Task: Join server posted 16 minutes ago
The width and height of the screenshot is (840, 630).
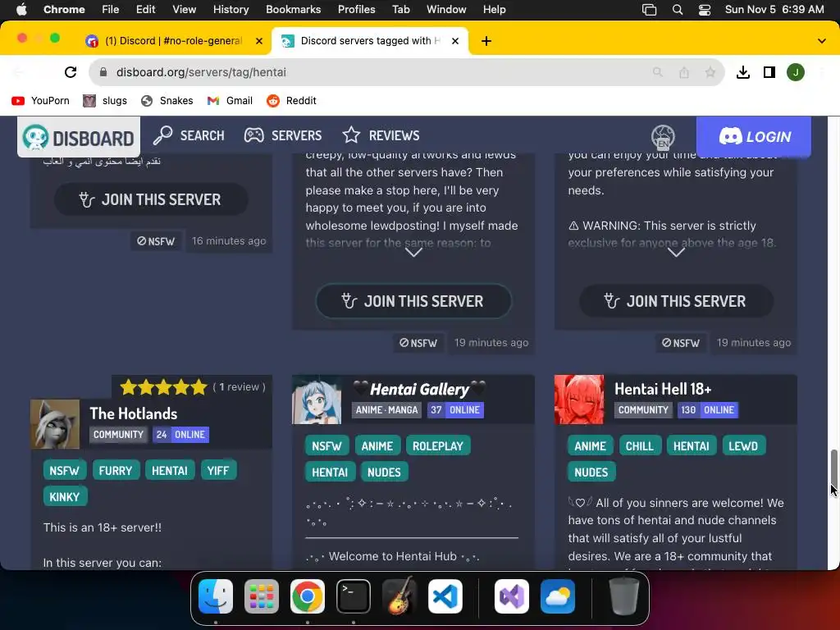Action: [x=151, y=199]
